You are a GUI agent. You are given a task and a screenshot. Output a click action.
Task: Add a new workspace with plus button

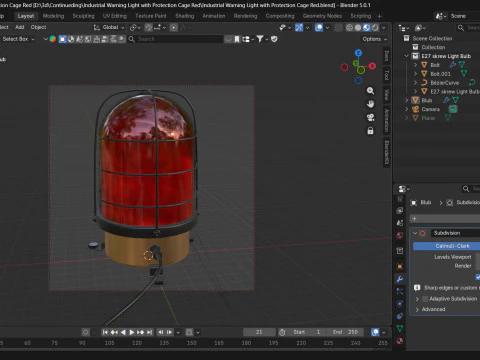point(379,16)
